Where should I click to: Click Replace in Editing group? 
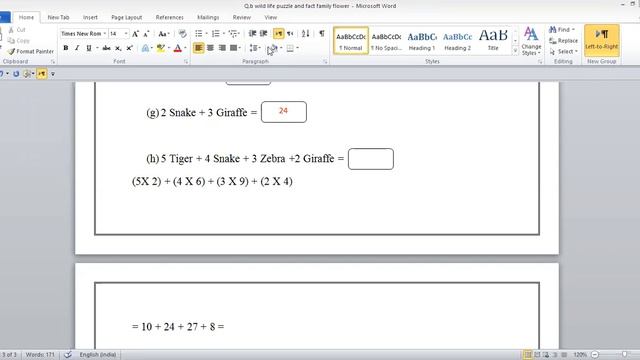tap(563, 41)
